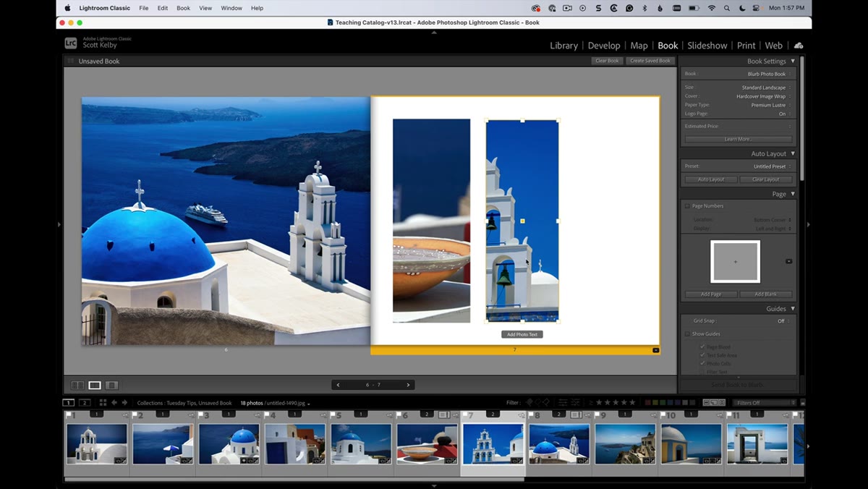Select the single page view icon

(112, 386)
